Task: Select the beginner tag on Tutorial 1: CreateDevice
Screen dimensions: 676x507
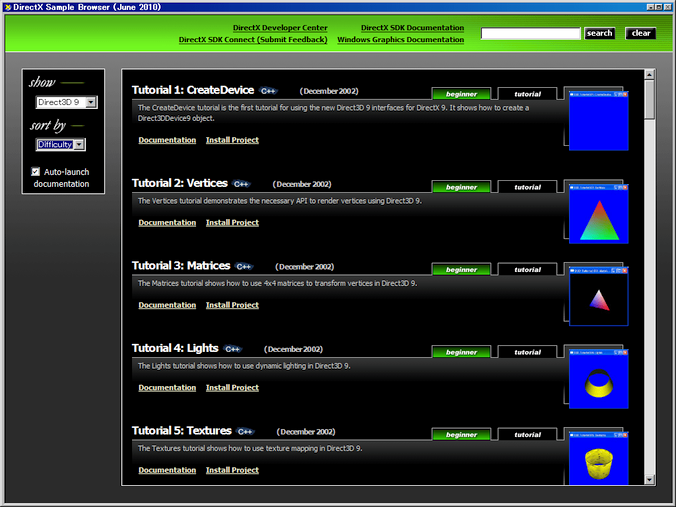Action: tap(461, 94)
